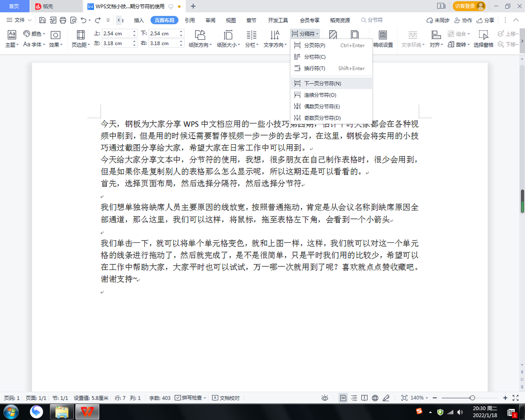Click the 对齐 (Align) icon
The height and width of the screenshot is (420, 525).
point(436,35)
